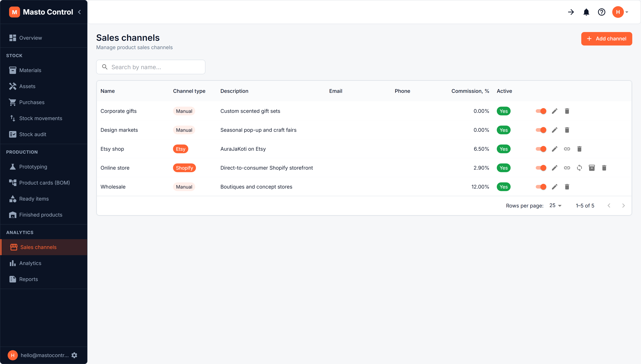Delete the Corporate gifts channel

click(567, 111)
